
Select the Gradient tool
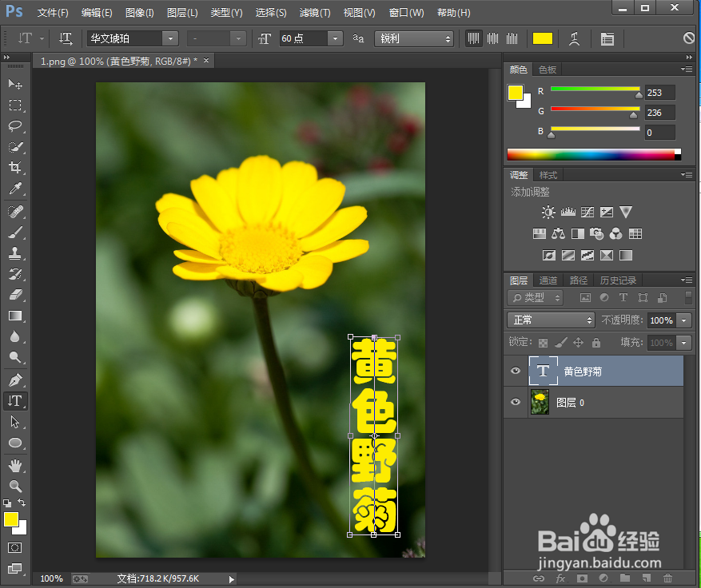(14, 316)
